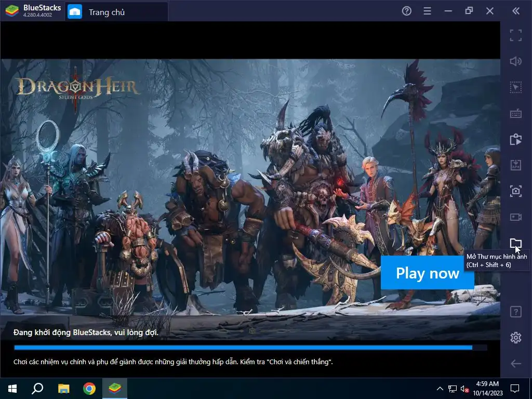The image size is (532, 399).
Task: Click the BlueStacks logo in title bar
Action: (x=12, y=11)
